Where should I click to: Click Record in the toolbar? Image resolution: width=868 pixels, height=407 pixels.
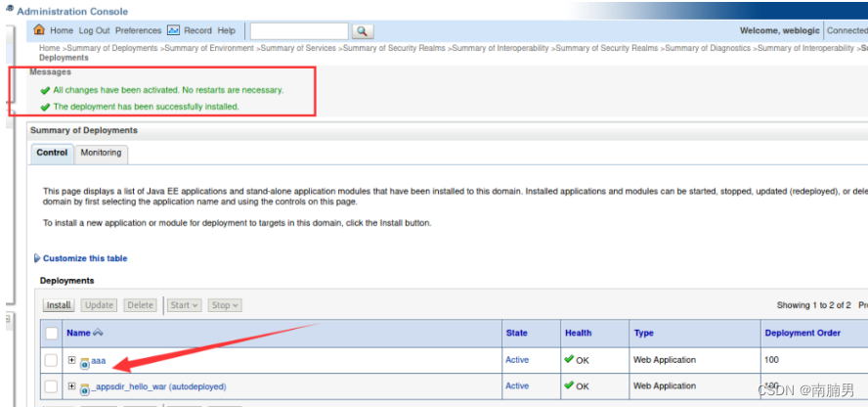197,30
